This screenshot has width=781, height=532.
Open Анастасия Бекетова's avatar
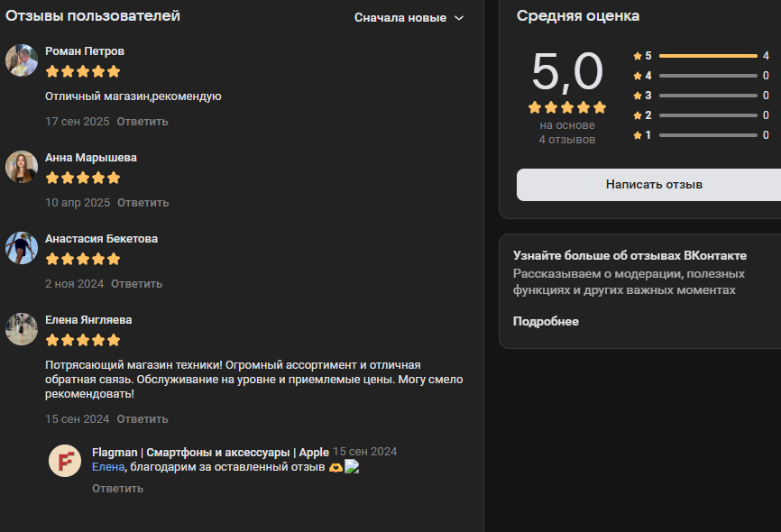pyautogui.click(x=22, y=248)
